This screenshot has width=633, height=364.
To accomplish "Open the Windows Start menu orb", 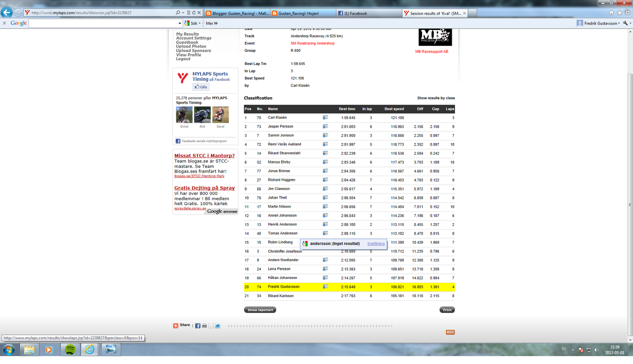I will [x=9, y=350].
